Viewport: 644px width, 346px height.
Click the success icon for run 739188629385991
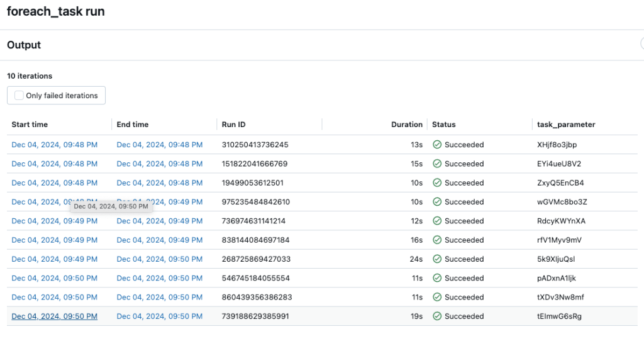pyautogui.click(x=437, y=316)
